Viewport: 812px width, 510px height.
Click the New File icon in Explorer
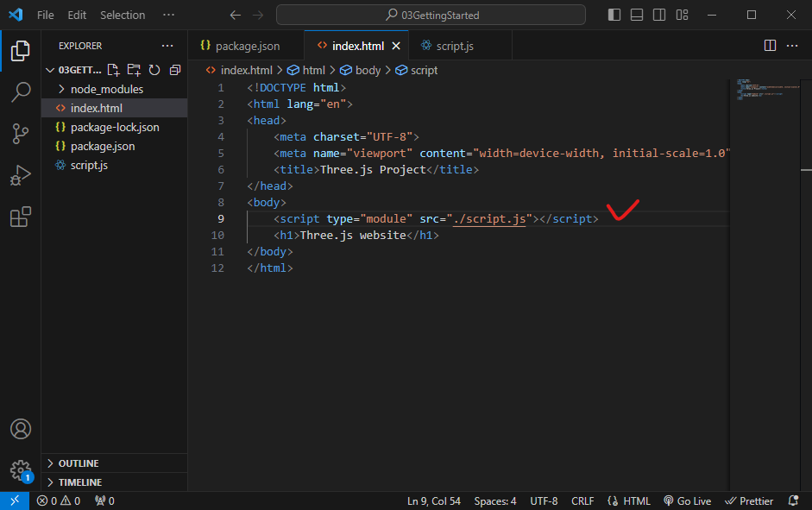[x=113, y=70]
